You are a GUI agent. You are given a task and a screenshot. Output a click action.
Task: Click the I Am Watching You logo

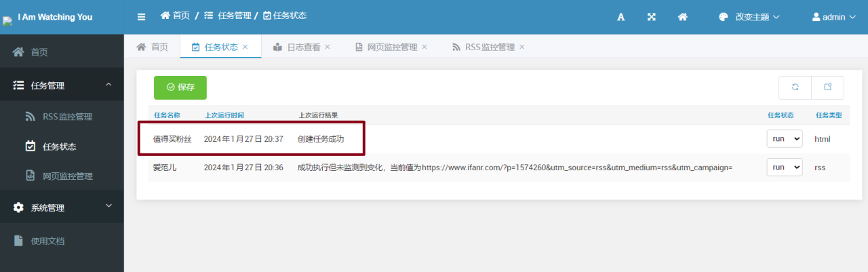click(x=48, y=17)
